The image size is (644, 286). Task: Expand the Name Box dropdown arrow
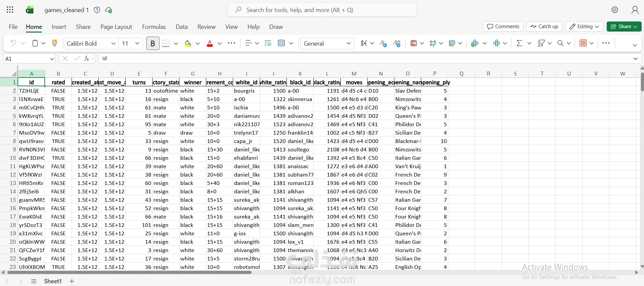click(52, 59)
